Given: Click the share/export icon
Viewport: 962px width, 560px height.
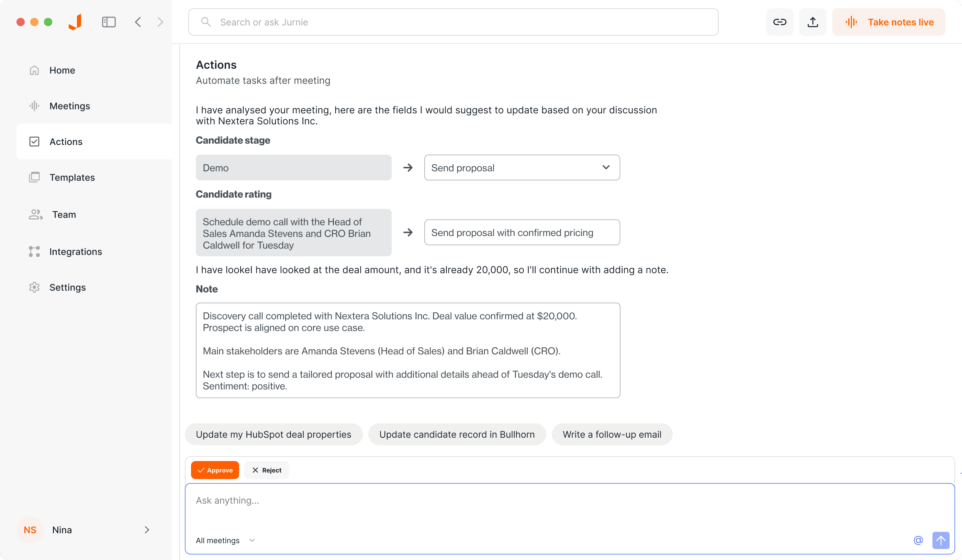Looking at the screenshot, I should click(812, 22).
